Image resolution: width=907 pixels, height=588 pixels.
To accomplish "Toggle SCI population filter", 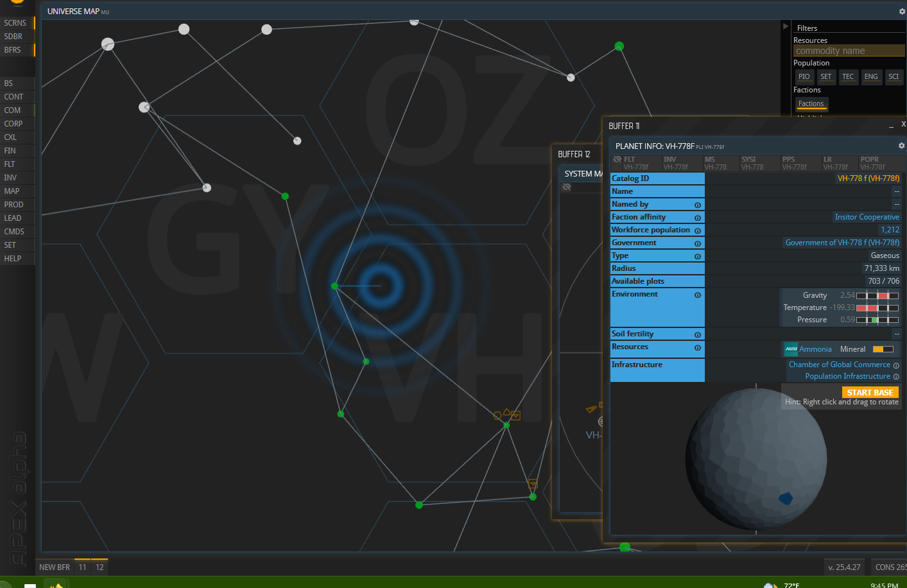I will [x=894, y=76].
